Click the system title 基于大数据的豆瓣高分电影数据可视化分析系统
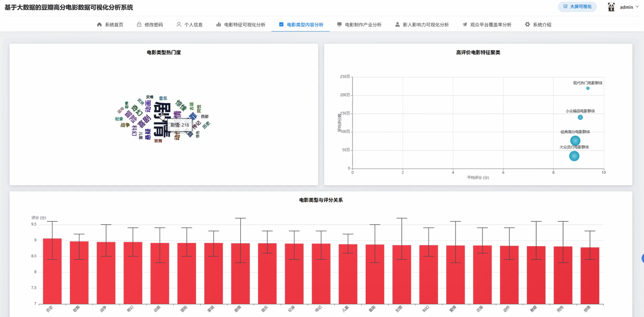This screenshot has width=644, height=317. (69, 7)
